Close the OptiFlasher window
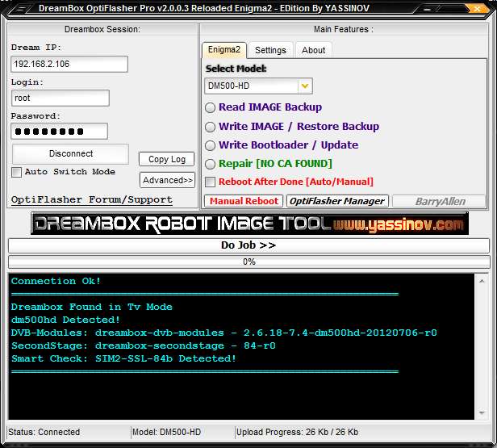 click(477, 9)
